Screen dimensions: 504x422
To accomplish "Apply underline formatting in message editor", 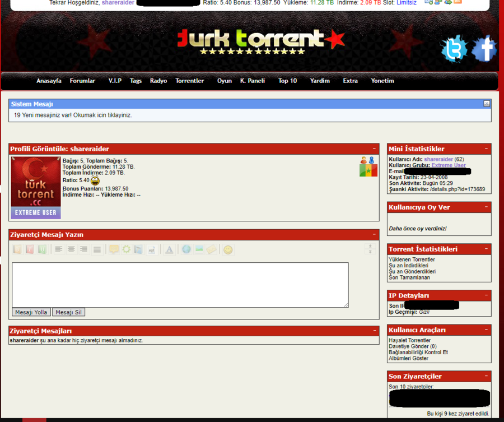I will (42, 249).
